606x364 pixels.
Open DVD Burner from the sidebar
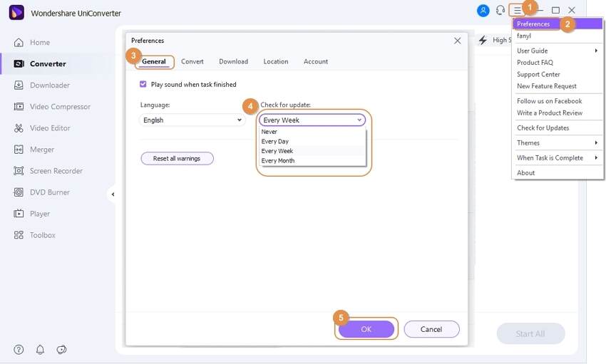point(19,192)
